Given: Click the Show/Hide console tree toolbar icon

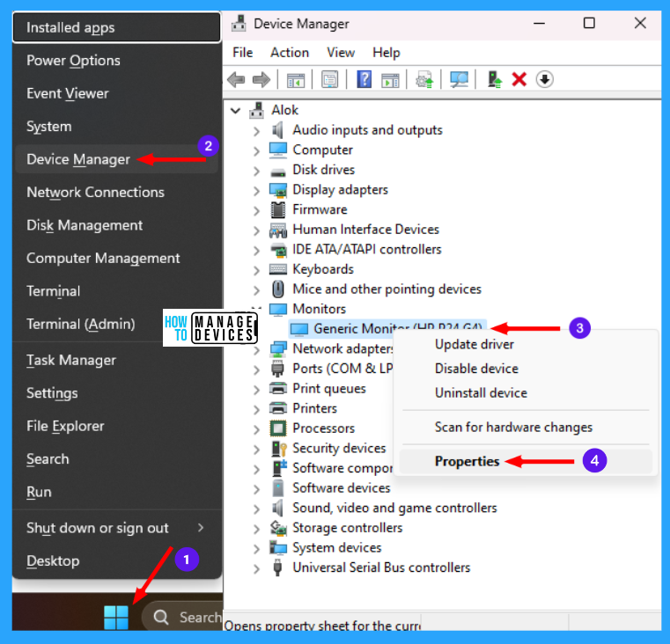Looking at the screenshot, I should [296, 80].
